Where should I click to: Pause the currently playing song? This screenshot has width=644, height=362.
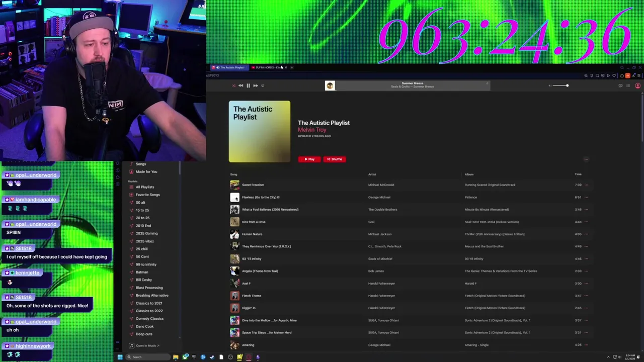[x=248, y=85]
